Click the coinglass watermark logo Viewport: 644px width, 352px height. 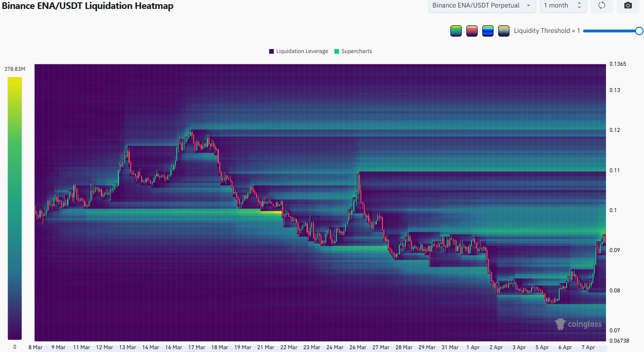(578, 324)
